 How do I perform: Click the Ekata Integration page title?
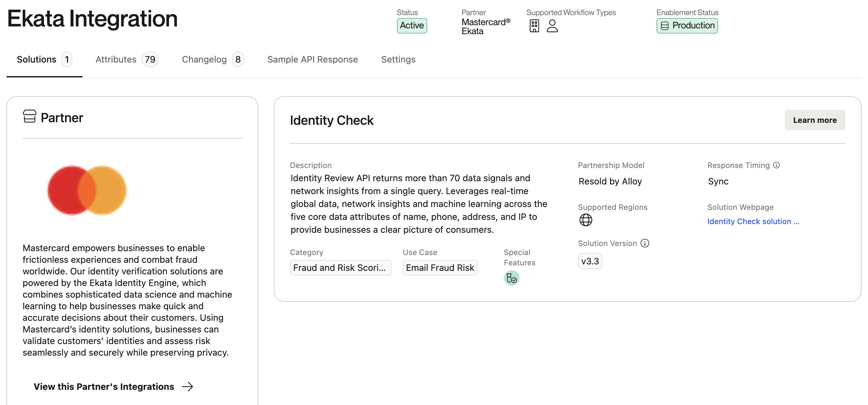pyautogui.click(x=92, y=18)
